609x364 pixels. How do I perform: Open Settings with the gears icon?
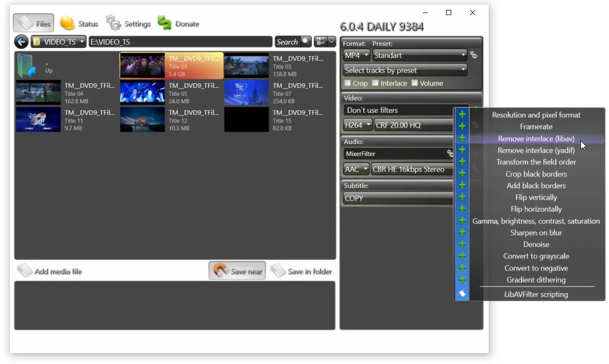113,22
